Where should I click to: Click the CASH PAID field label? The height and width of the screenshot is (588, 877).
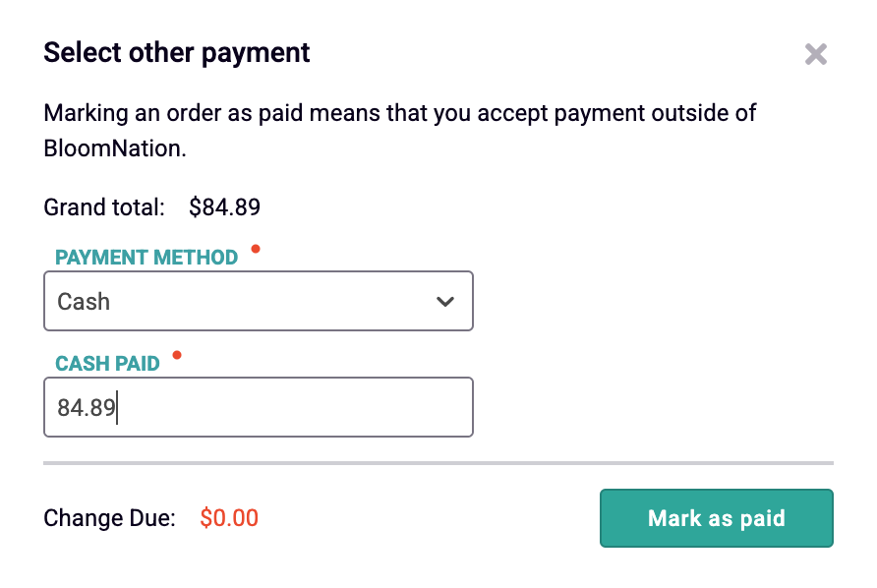(x=107, y=364)
